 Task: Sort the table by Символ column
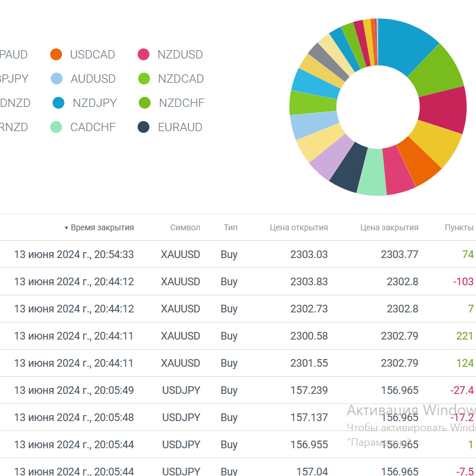[185, 227]
